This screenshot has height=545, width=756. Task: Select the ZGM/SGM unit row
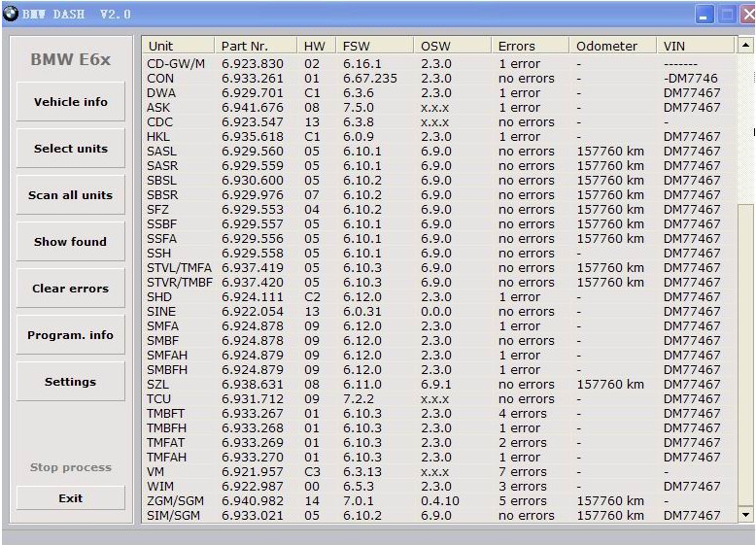click(439, 500)
